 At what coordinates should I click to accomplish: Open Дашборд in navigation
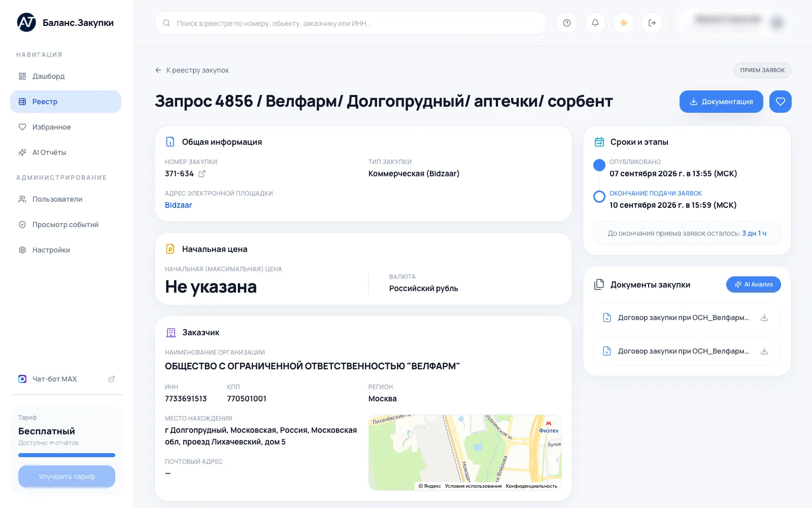point(65,76)
